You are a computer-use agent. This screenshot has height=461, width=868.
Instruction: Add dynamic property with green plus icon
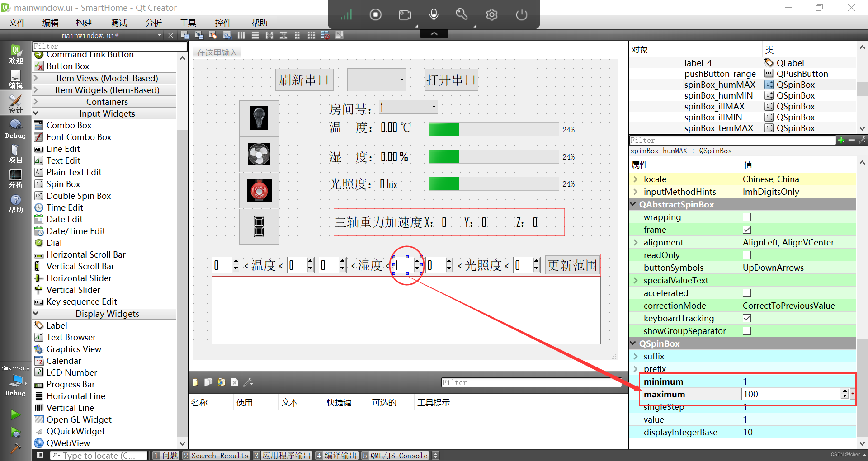[x=841, y=140]
